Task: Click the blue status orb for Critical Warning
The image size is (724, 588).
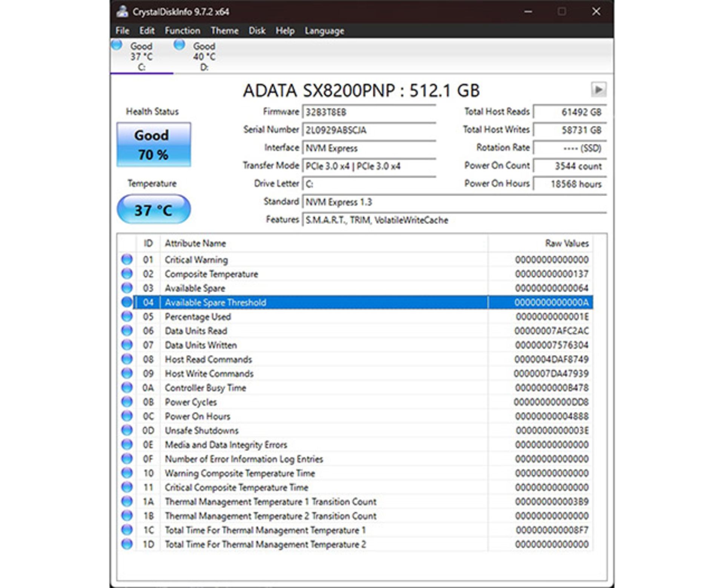Action: [127, 259]
